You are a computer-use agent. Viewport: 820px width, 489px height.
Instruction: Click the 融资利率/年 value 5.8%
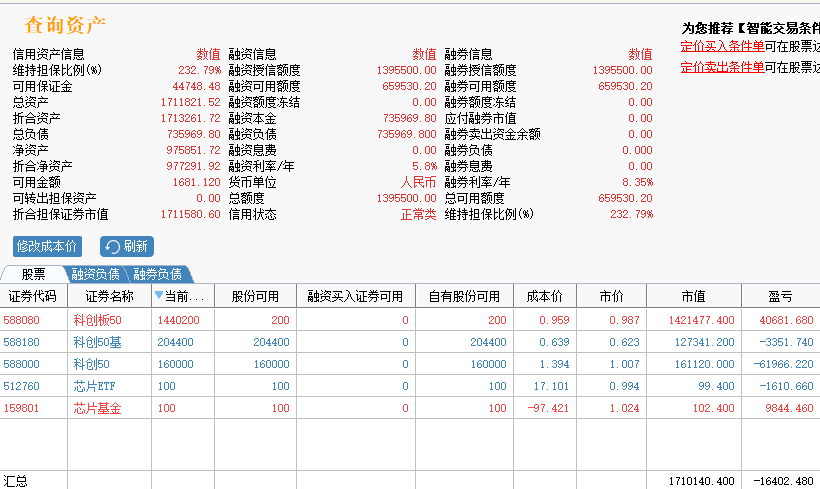coord(424,166)
